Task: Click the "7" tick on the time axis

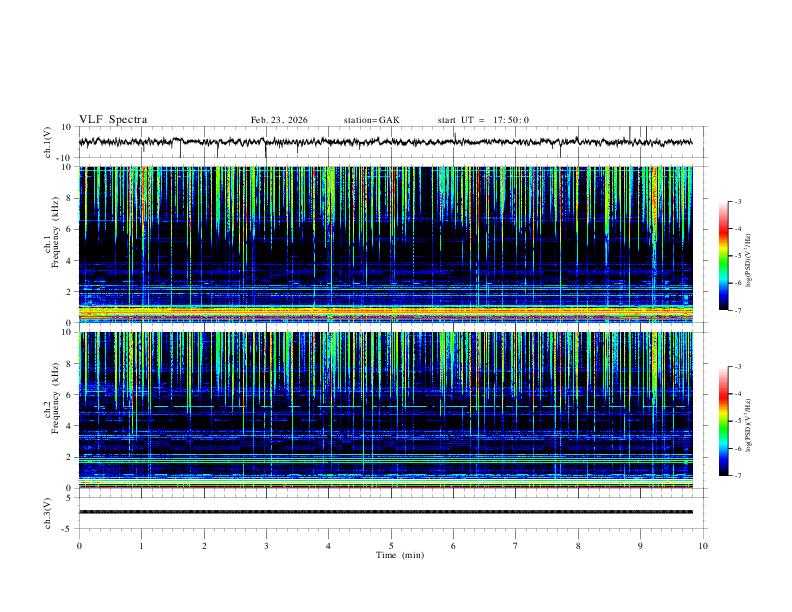Action: pos(516,546)
